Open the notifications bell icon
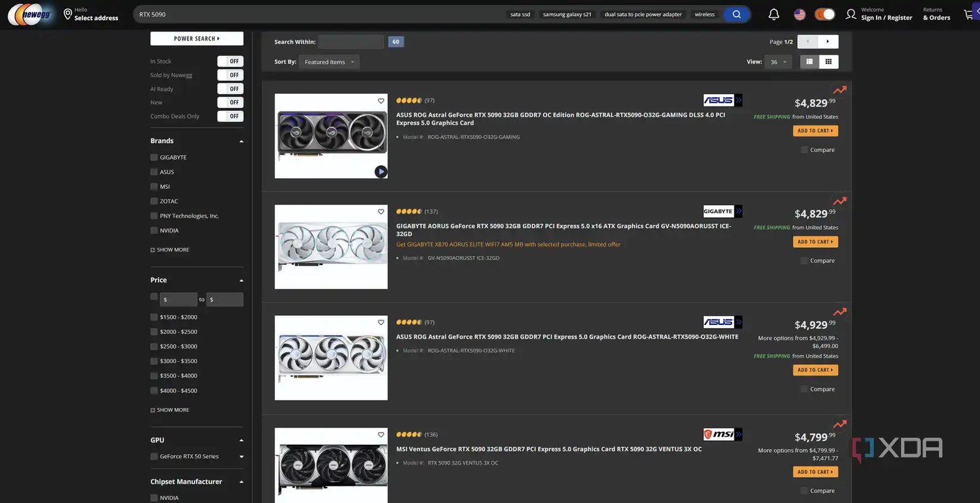 tap(774, 14)
